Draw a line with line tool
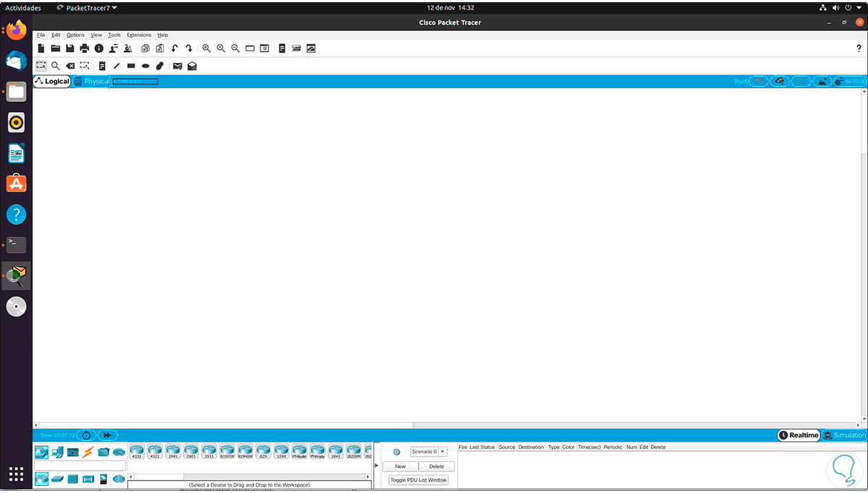Viewport: 868px width, 493px height. click(x=116, y=66)
